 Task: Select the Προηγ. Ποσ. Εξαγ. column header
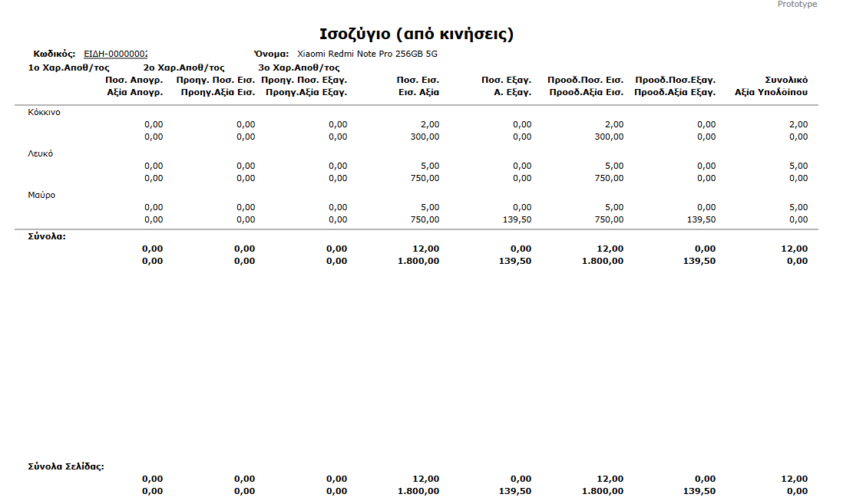(304, 80)
